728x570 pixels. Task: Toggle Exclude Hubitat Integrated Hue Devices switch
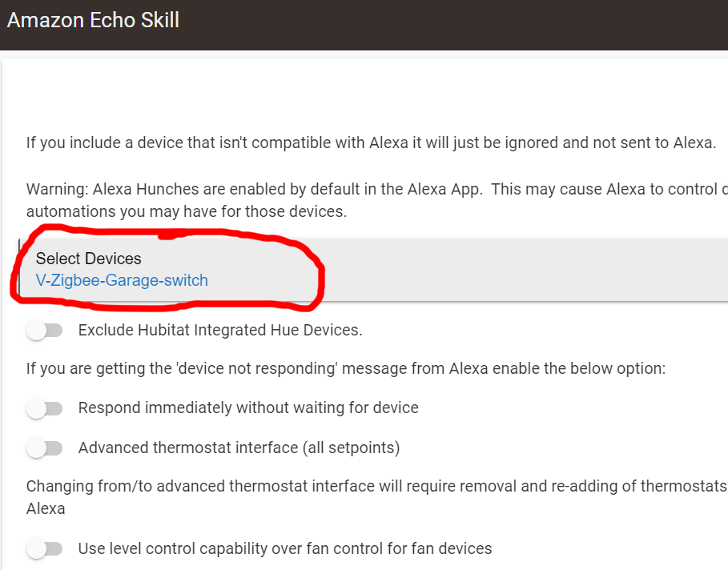coord(44,330)
